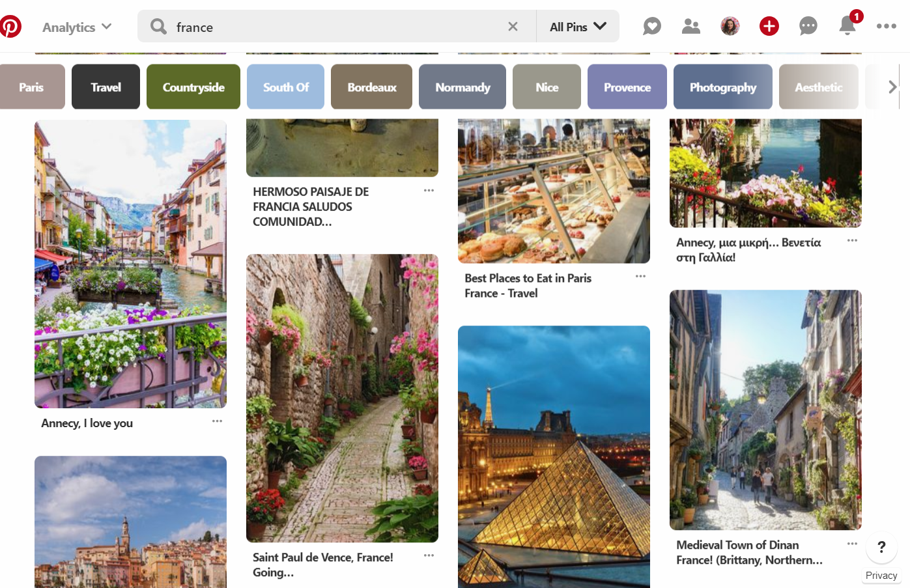Open the profile avatar picture
The height and width of the screenshot is (588, 910).
pyautogui.click(x=730, y=26)
